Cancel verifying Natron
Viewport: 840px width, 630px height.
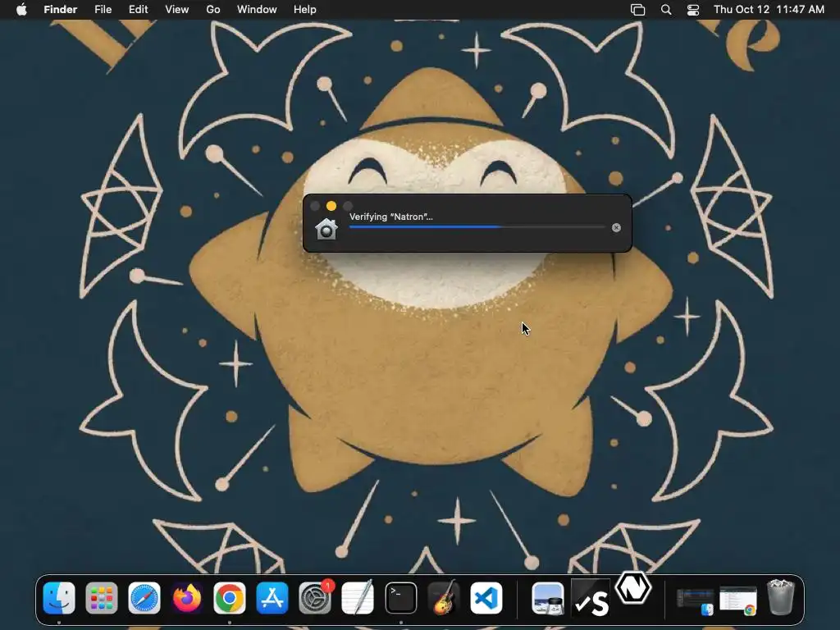[x=617, y=228]
